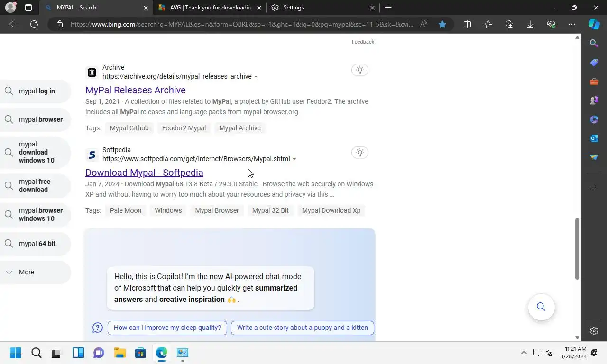
Task: Click lightbulb icon beside Softpedia result
Action: coord(360,153)
